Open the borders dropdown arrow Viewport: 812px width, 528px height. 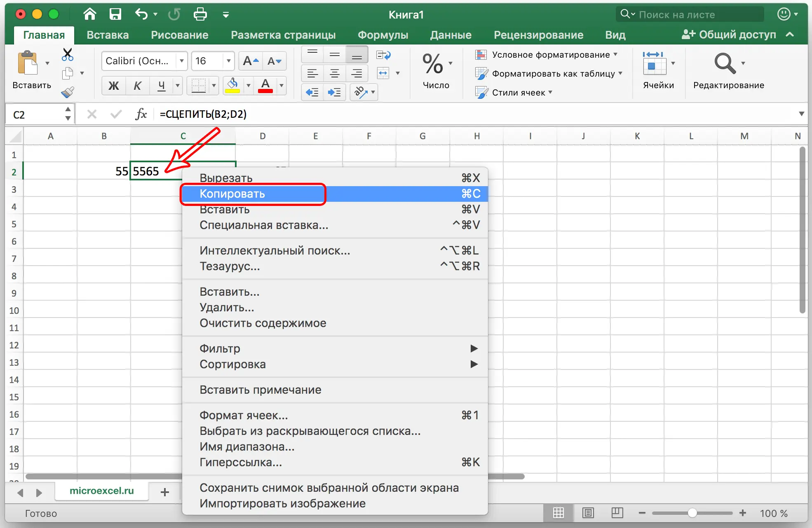coord(214,86)
